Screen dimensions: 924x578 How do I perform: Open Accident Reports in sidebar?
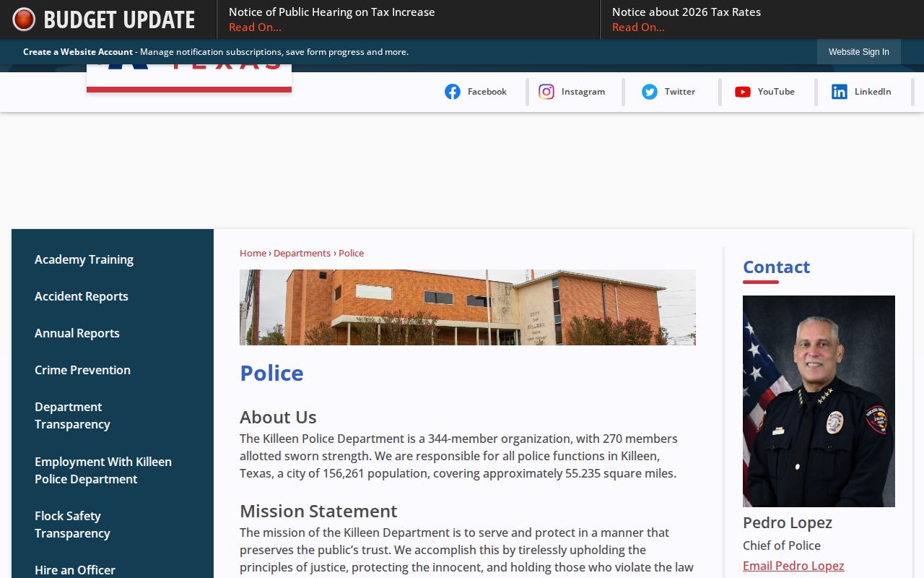click(x=82, y=296)
